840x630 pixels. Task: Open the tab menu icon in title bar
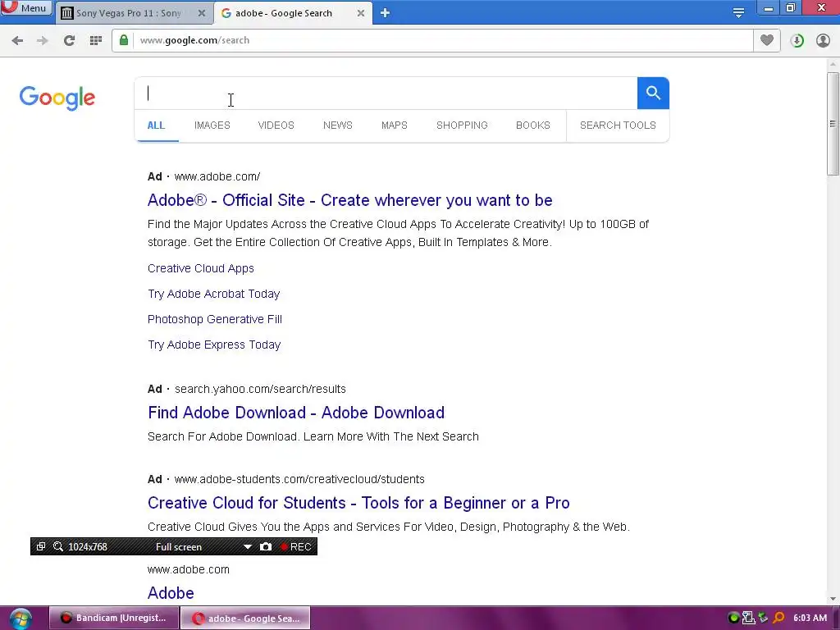(x=738, y=13)
